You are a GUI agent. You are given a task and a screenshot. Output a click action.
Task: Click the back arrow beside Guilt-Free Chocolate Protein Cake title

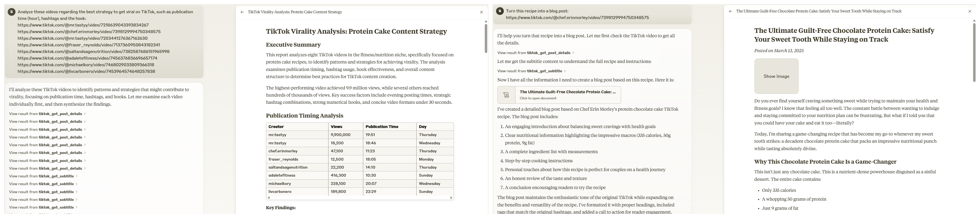[x=730, y=11]
